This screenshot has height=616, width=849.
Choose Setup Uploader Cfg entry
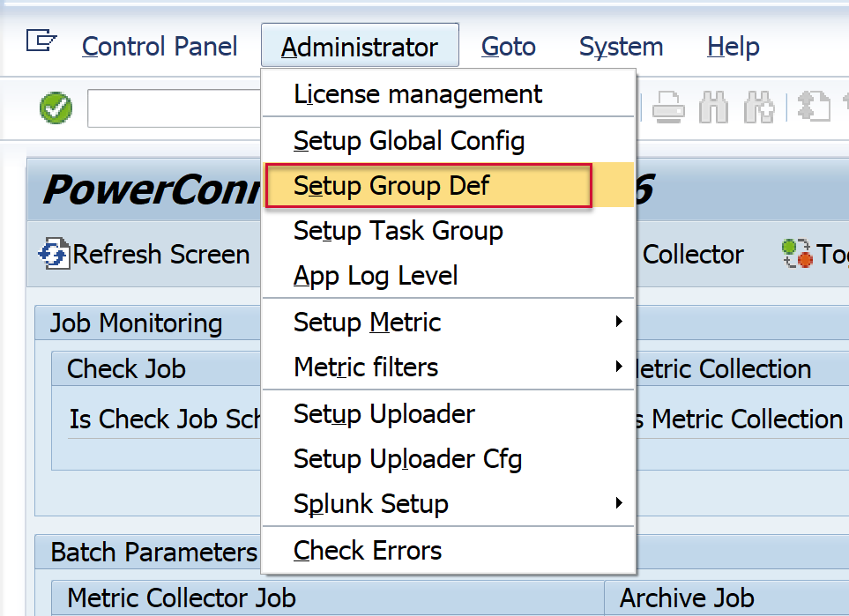(x=407, y=459)
